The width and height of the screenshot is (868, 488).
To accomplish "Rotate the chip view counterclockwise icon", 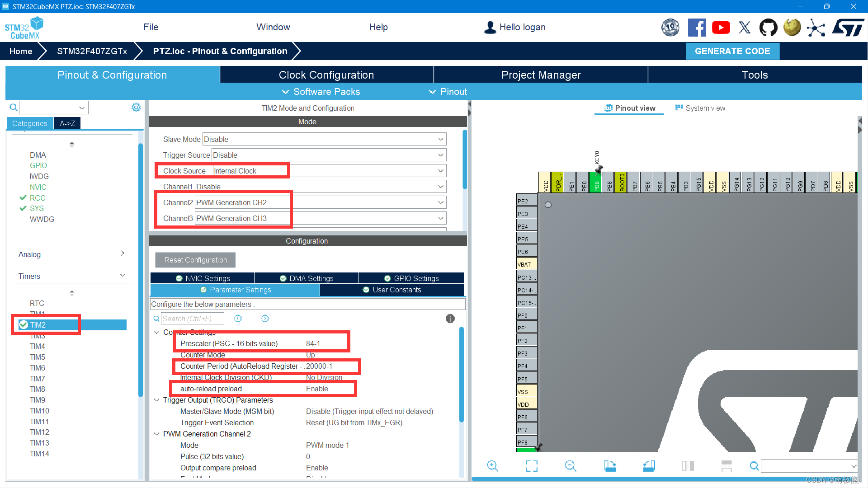I will (x=649, y=466).
